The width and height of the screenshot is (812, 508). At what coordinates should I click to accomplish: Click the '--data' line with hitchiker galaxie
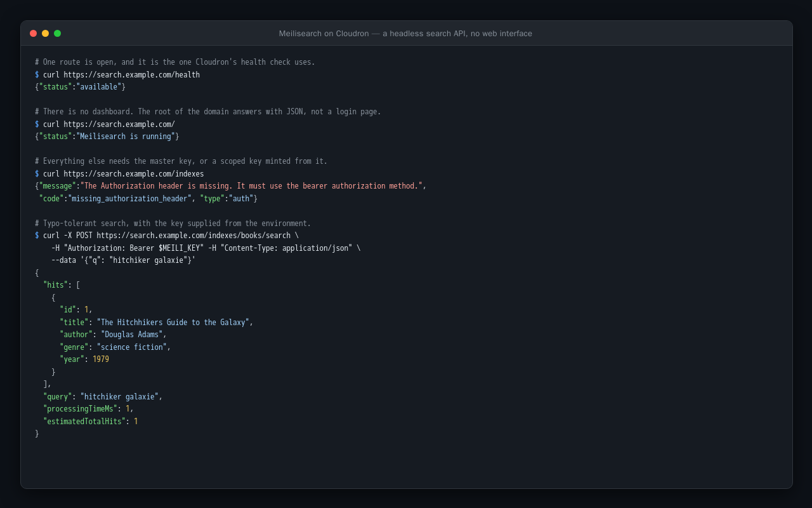(x=124, y=260)
